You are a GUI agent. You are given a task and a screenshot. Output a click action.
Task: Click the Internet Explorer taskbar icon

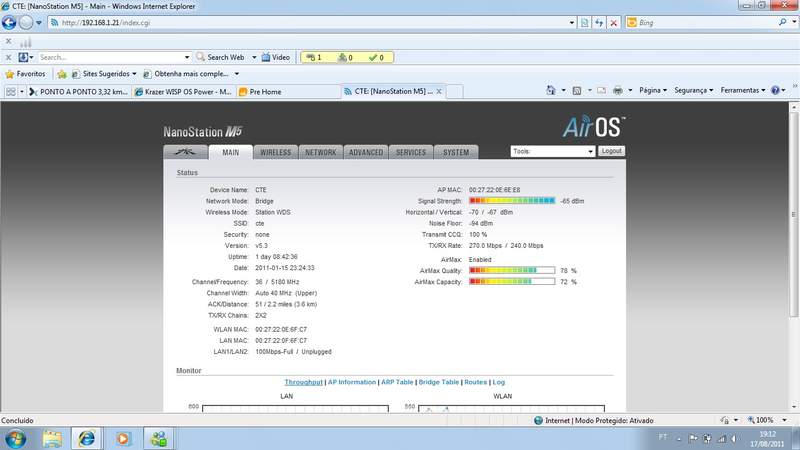point(86,439)
